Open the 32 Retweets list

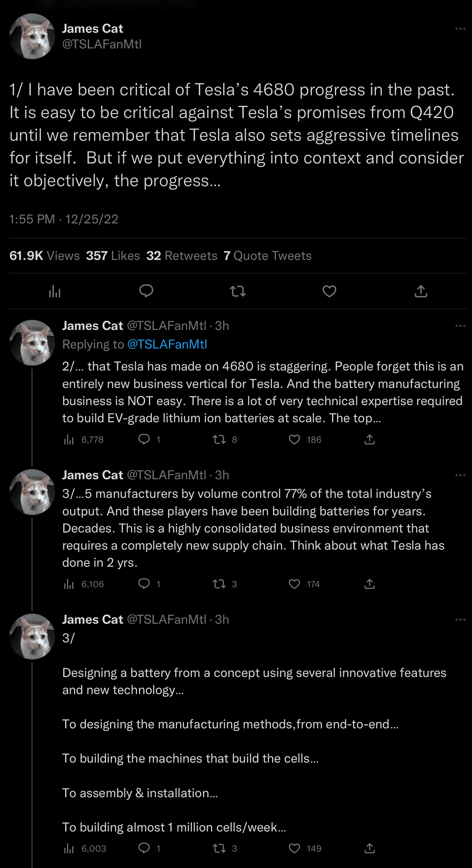click(182, 256)
